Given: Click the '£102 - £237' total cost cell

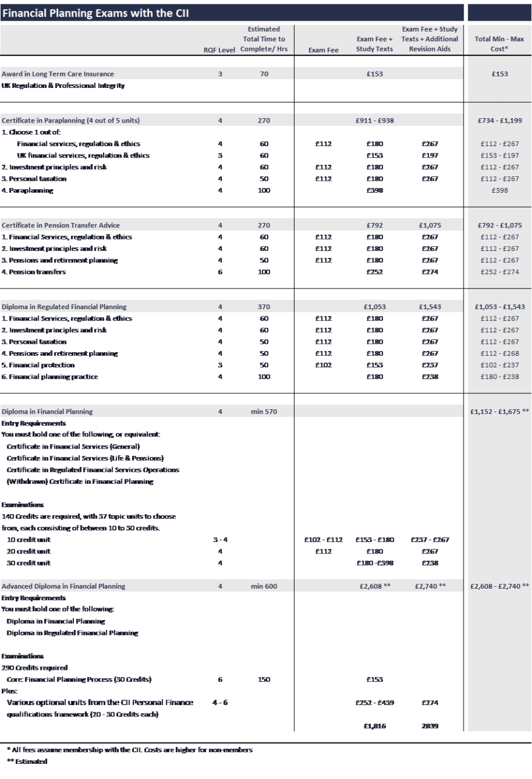Looking at the screenshot, I should tap(499, 366).
